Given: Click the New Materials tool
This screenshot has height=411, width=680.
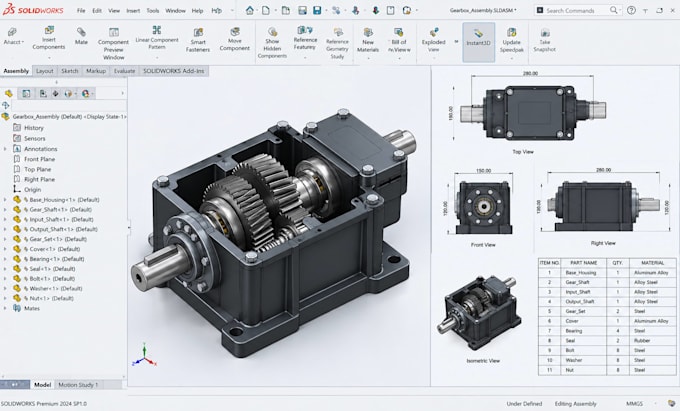Looking at the screenshot, I should pos(368,40).
